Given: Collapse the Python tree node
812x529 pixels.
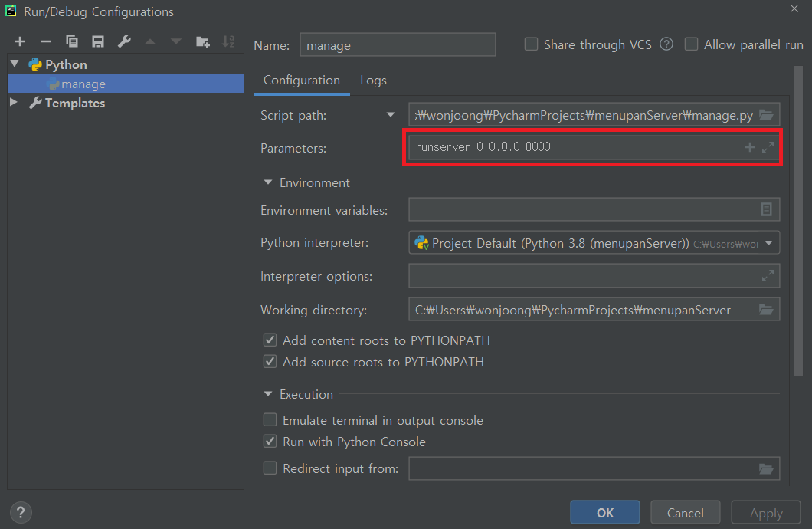Looking at the screenshot, I should point(15,64).
